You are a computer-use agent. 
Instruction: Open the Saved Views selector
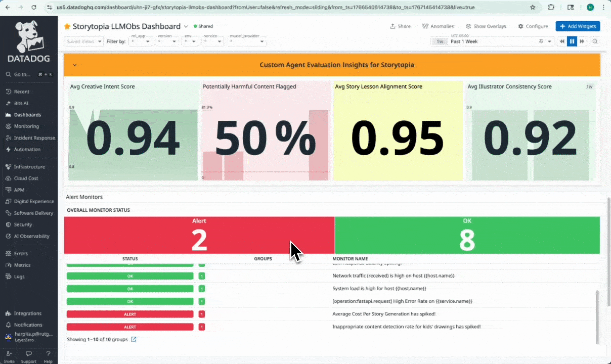(83, 41)
